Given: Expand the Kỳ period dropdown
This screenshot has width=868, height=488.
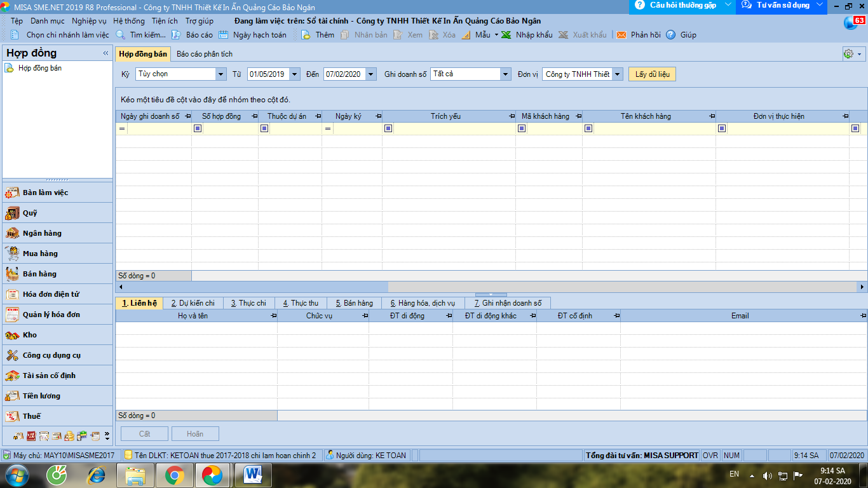Looking at the screenshot, I should click(220, 74).
